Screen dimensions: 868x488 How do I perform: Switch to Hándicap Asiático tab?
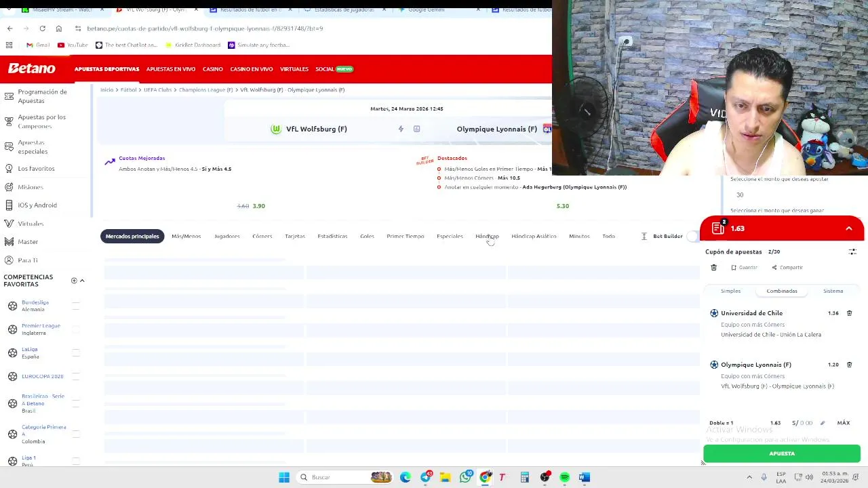(x=534, y=236)
